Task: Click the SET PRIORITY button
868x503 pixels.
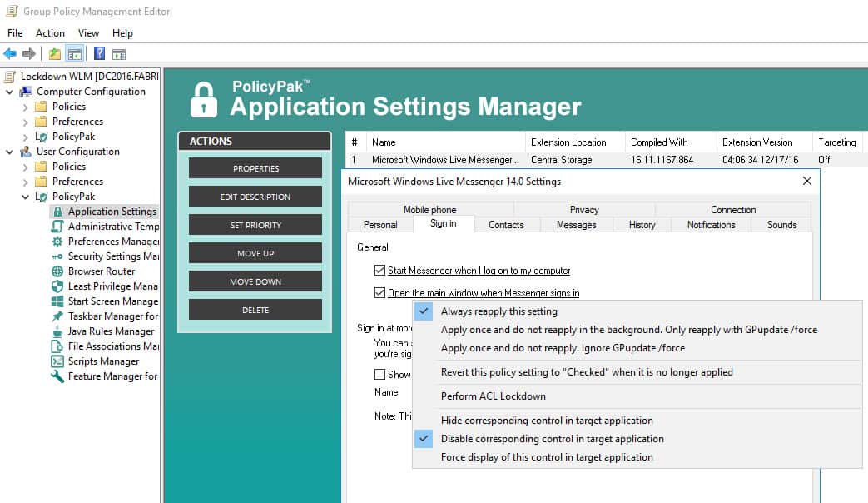Action: point(255,225)
